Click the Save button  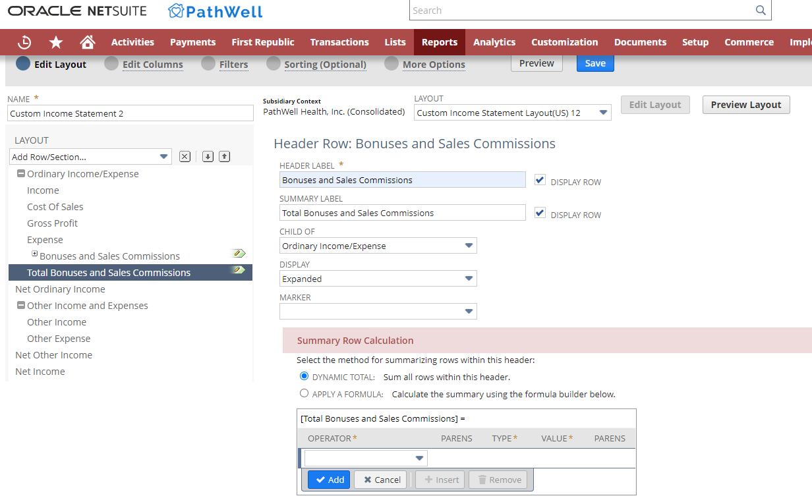[594, 63]
